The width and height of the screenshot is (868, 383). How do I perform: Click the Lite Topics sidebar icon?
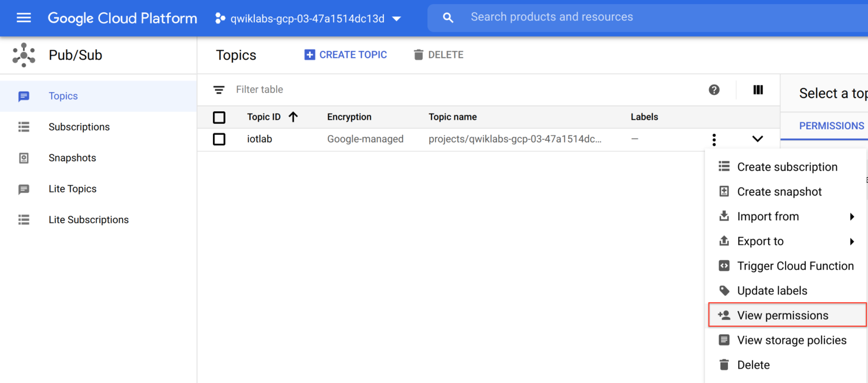click(x=24, y=189)
